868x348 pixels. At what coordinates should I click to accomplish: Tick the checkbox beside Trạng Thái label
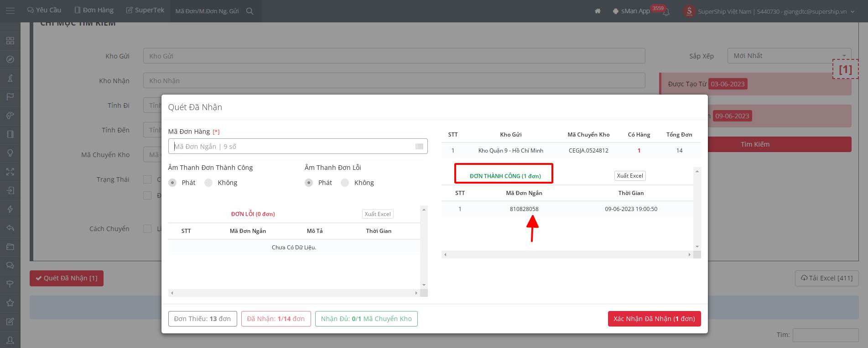147,179
